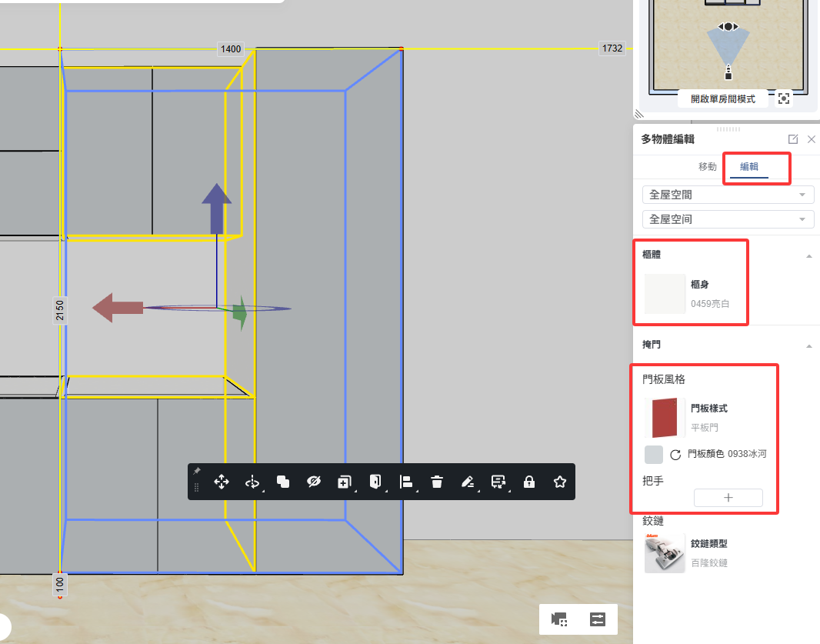Image resolution: width=820 pixels, height=644 pixels.
Task: Collapse the 掩門 section
Action: tap(809, 346)
